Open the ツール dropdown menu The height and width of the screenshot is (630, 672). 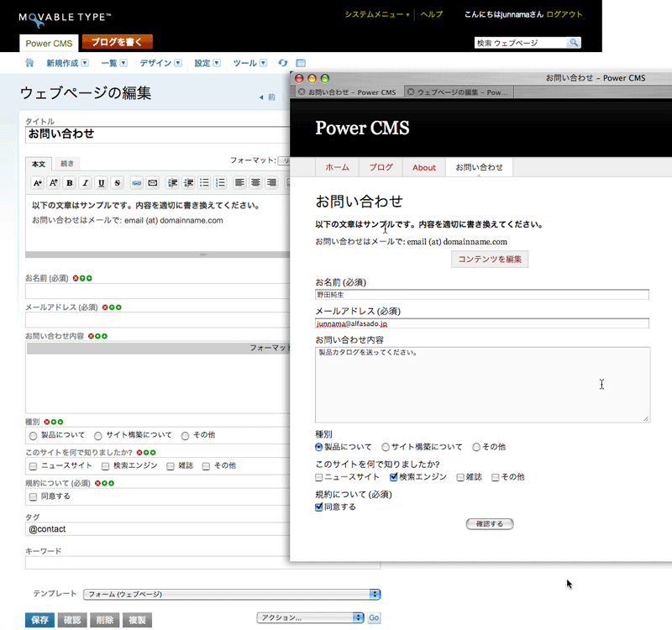click(x=263, y=63)
